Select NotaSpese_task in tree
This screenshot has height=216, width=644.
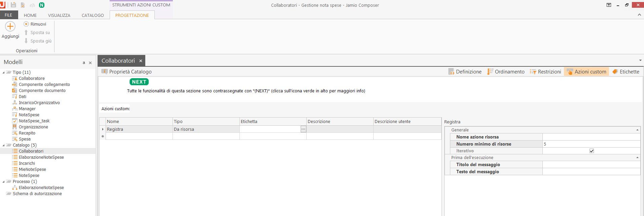click(34, 121)
